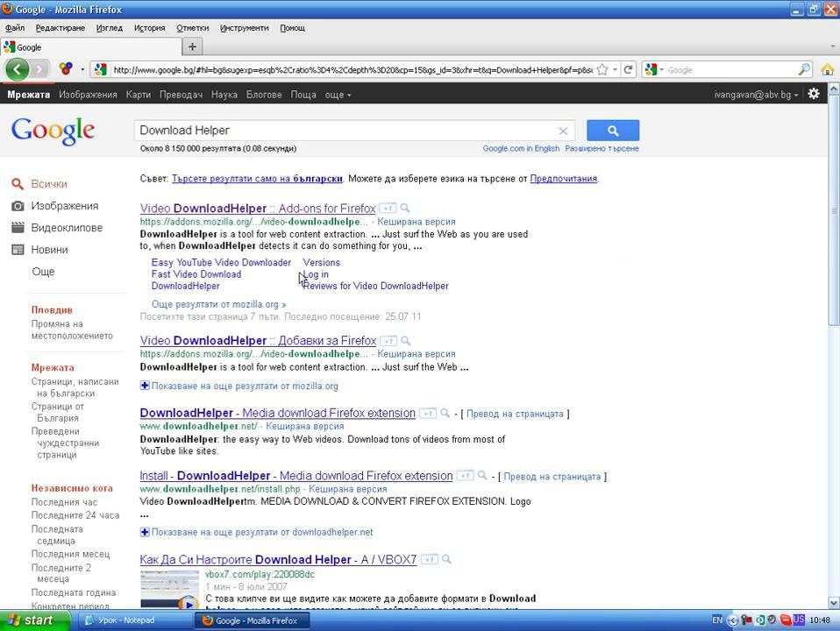Go back with the green arrow button
Image resolution: width=840 pixels, height=631 pixels.
pos(17,69)
